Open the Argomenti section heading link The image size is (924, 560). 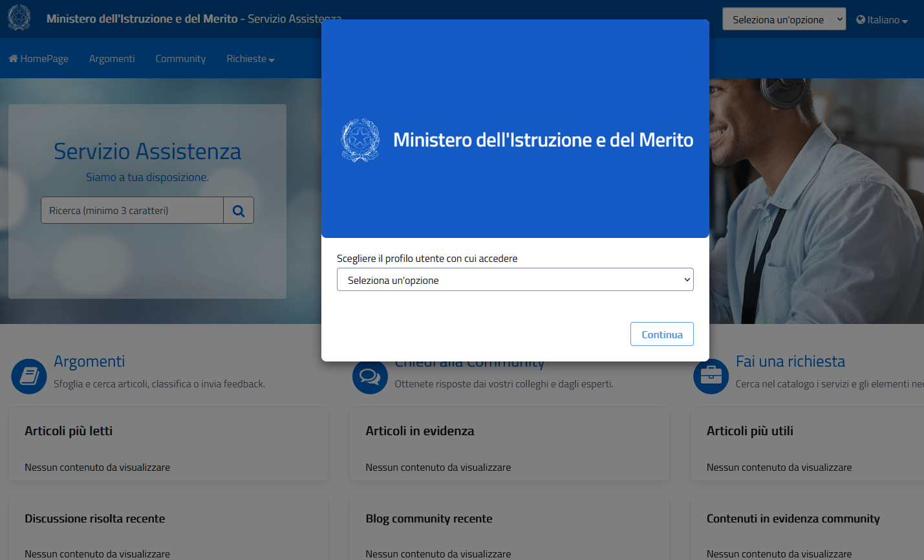click(89, 361)
